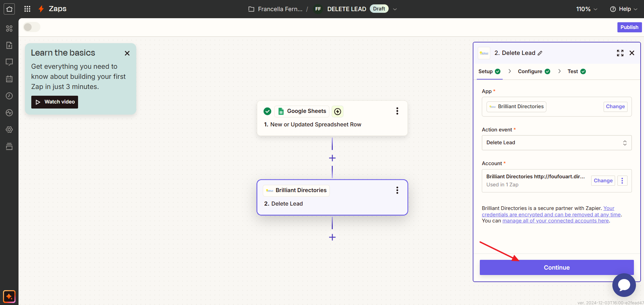Close the Delete Lead side panel
Viewport: 644px width, 305px height.
[632, 53]
